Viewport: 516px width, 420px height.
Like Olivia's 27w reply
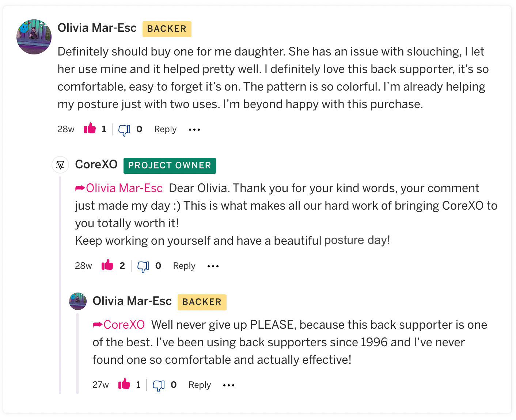click(x=124, y=385)
